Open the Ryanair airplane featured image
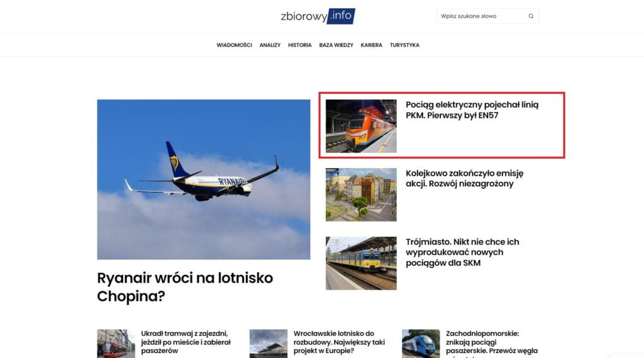 pyautogui.click(x=204, y=179)
